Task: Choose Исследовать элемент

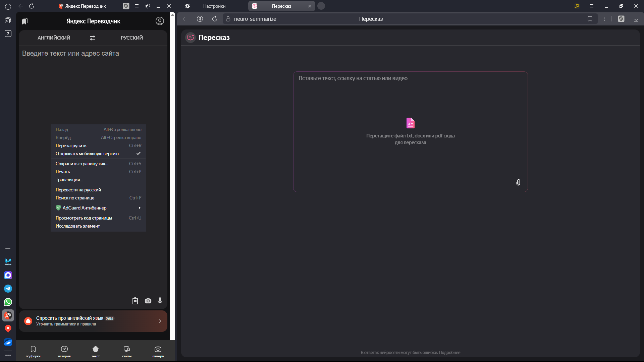Action: 98,226
